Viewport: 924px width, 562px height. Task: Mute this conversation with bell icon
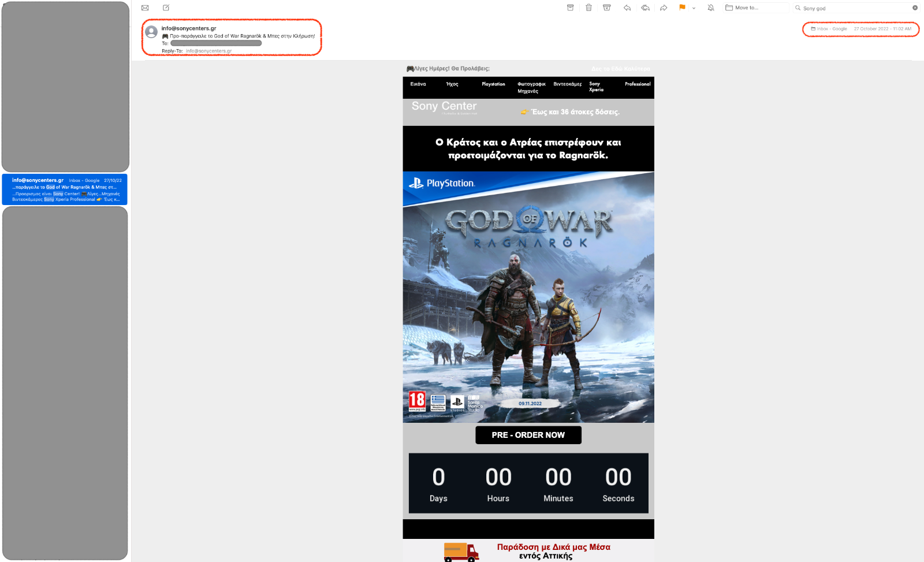(711, 8)
